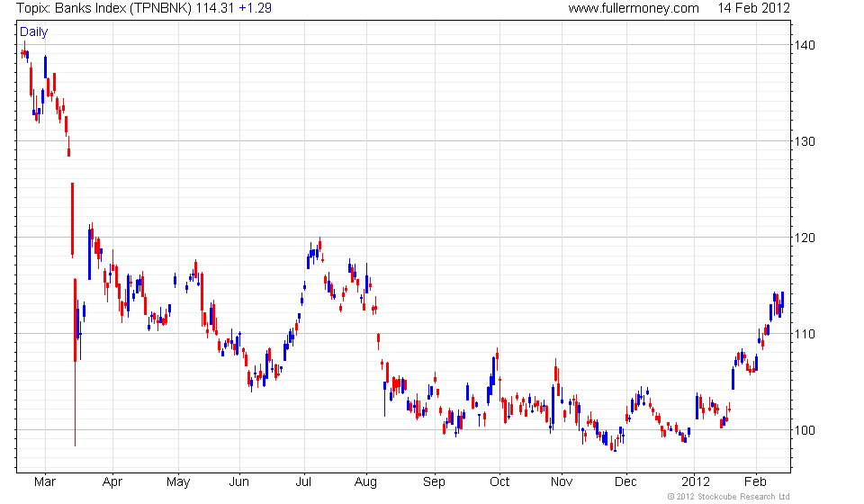Click the Oct month axis label
The height and width of the screenshot is (504, 864).
click(x=499, y=482)
